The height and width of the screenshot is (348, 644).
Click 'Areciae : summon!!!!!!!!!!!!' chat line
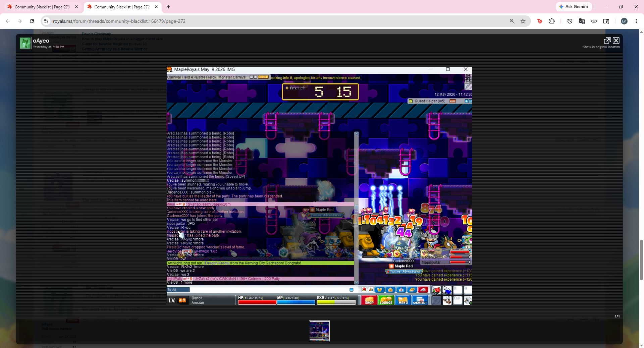tap(188, 180)
